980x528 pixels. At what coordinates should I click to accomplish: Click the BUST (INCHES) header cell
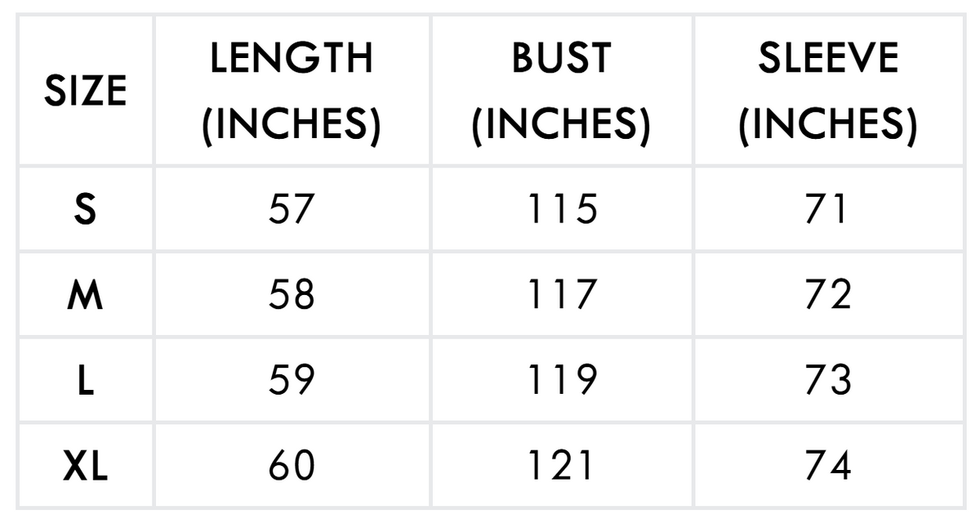(561, 91)
